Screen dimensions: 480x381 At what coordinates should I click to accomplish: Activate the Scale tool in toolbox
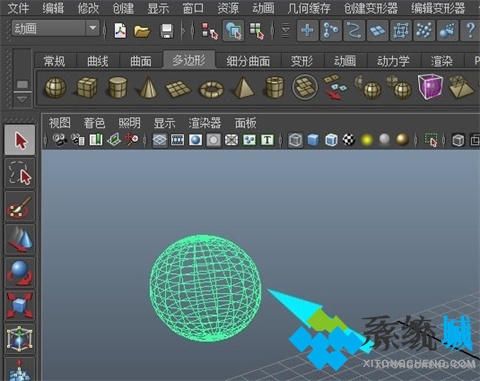coord(20,305)
